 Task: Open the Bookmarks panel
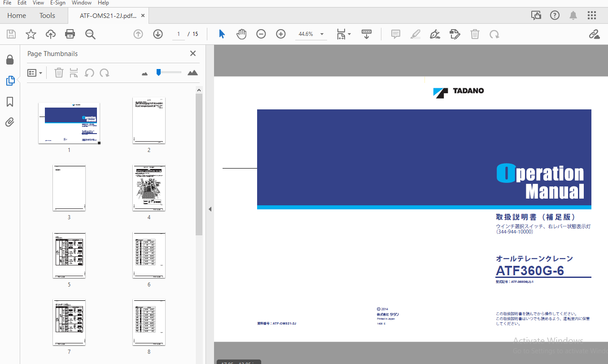tap(10, 102)
